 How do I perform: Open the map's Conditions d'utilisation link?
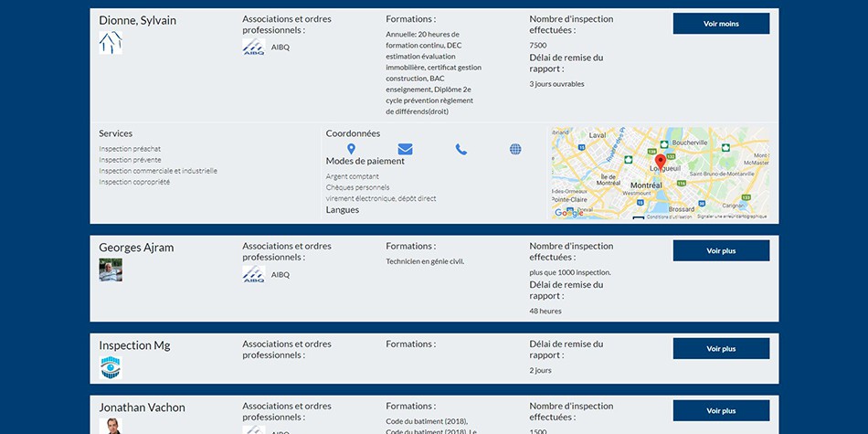pos(669,217)
